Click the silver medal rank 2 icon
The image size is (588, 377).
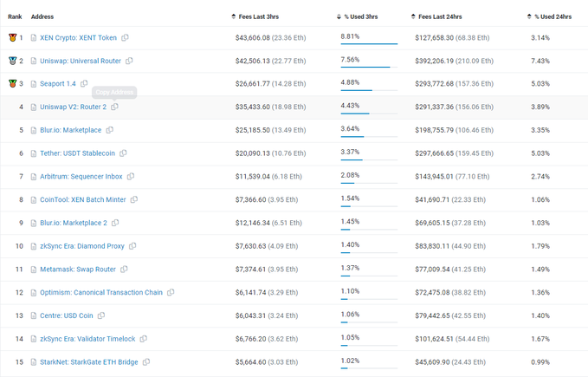pyautogui.click(x=12, y=61)
